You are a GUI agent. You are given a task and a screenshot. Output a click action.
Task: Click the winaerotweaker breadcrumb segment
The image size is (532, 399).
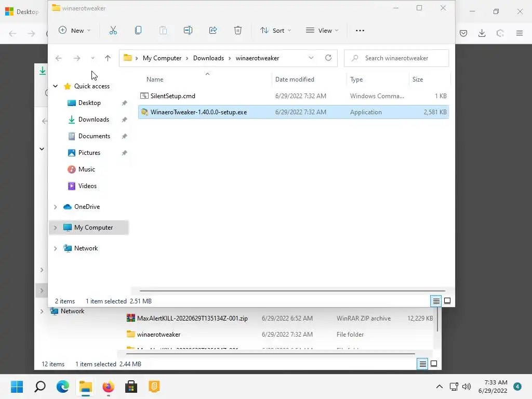(x=257, y=58)
